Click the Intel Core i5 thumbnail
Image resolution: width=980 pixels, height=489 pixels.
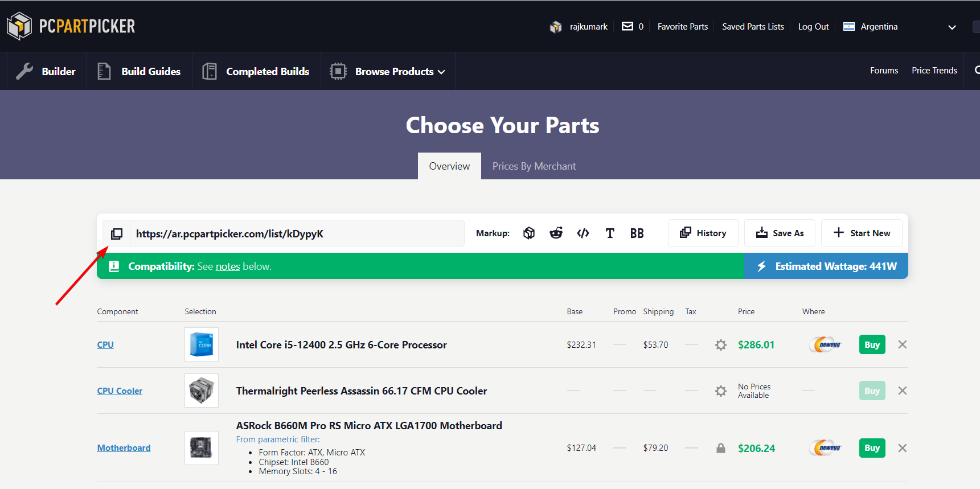pyautogui.click(x=202, y=344)
